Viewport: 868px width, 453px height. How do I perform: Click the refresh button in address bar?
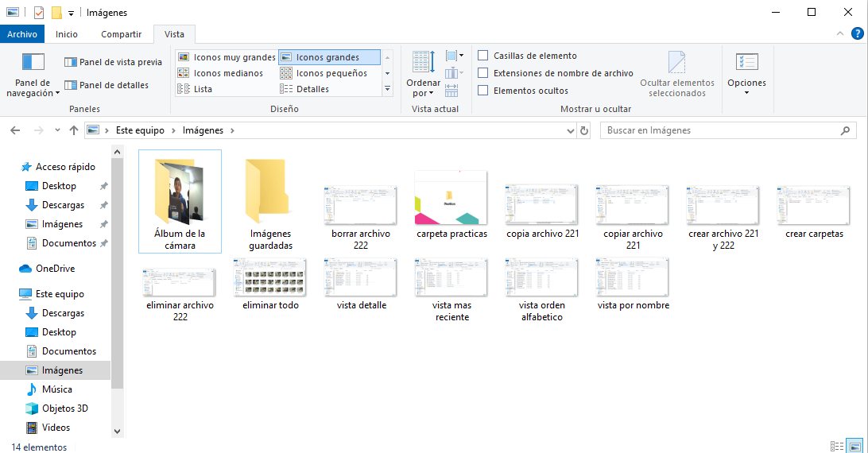click(x=584, y=130)
